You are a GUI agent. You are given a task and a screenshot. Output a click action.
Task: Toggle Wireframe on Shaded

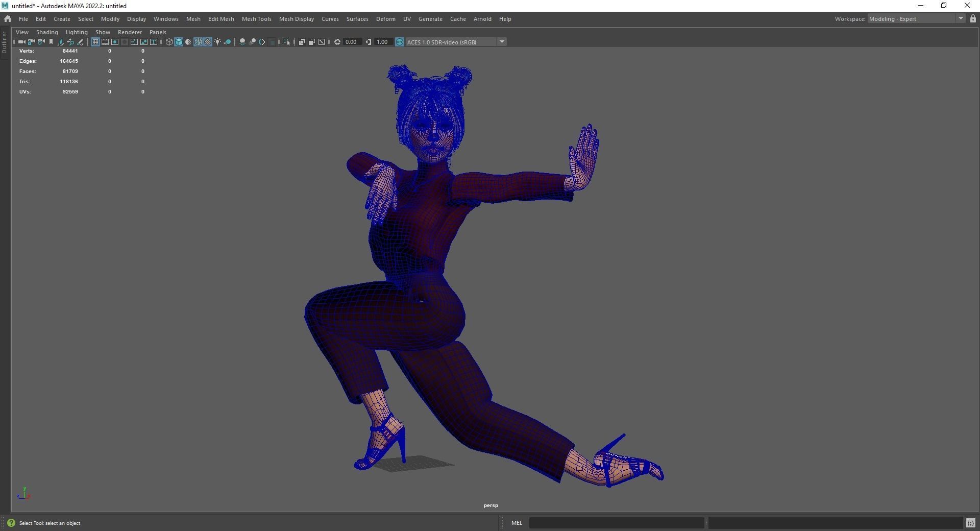pyautogui.click(x=198, y=42)
